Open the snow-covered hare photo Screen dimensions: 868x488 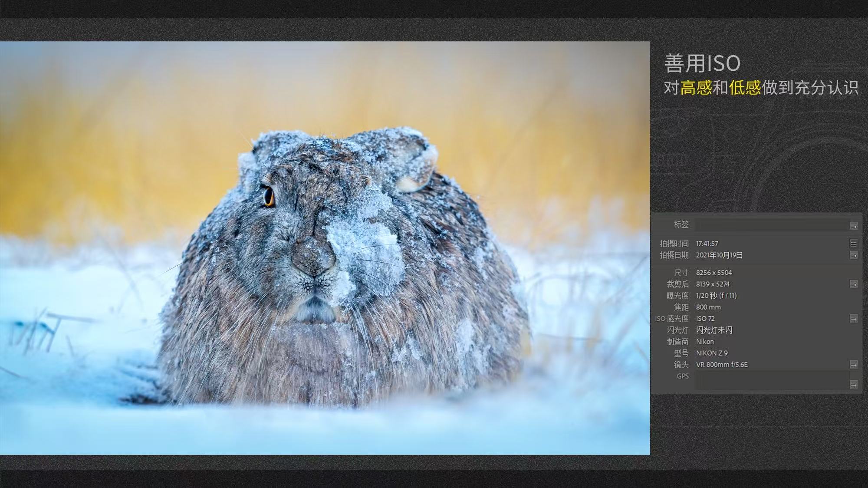pos(325,248)
